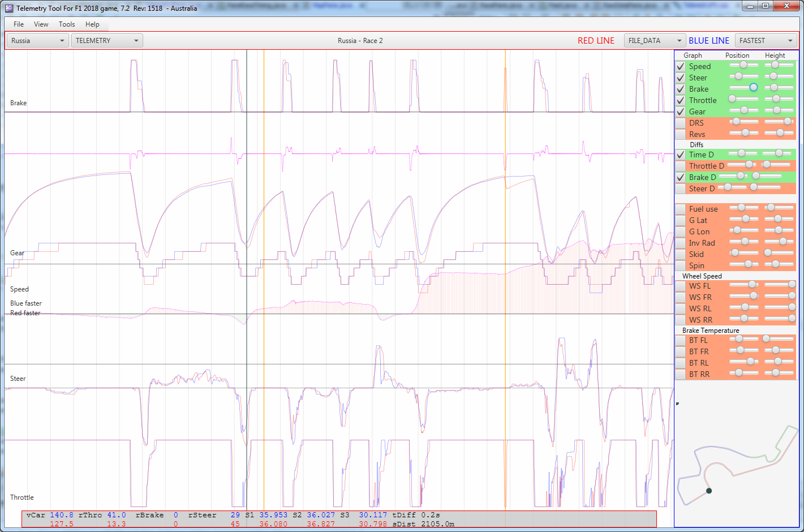Click the Telemetry Tool title bar icon

point(9,8)
